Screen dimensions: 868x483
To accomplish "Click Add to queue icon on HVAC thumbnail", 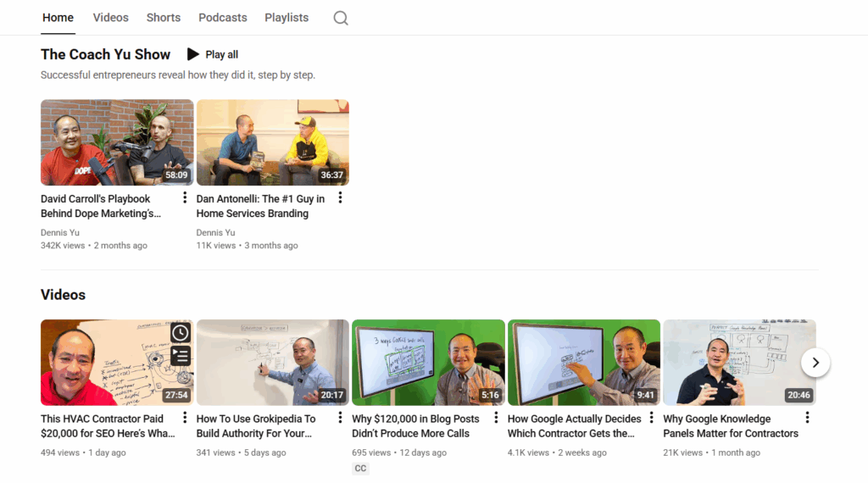I will (181, 355).
